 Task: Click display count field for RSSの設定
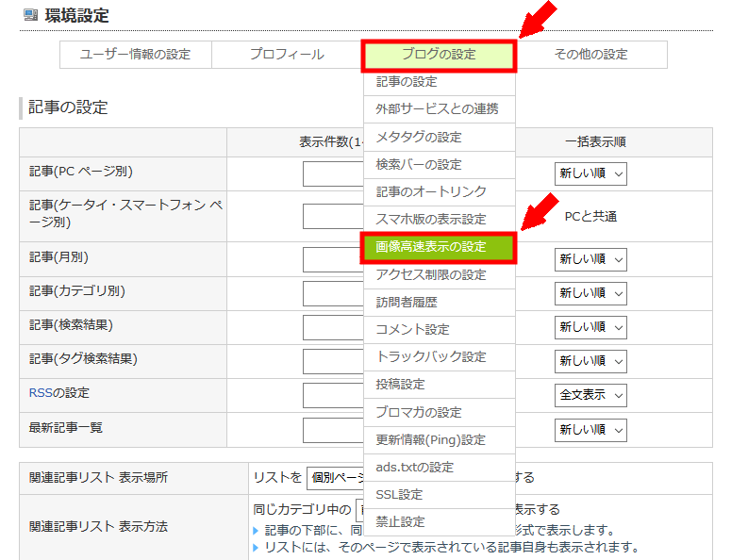click(334, 396)
